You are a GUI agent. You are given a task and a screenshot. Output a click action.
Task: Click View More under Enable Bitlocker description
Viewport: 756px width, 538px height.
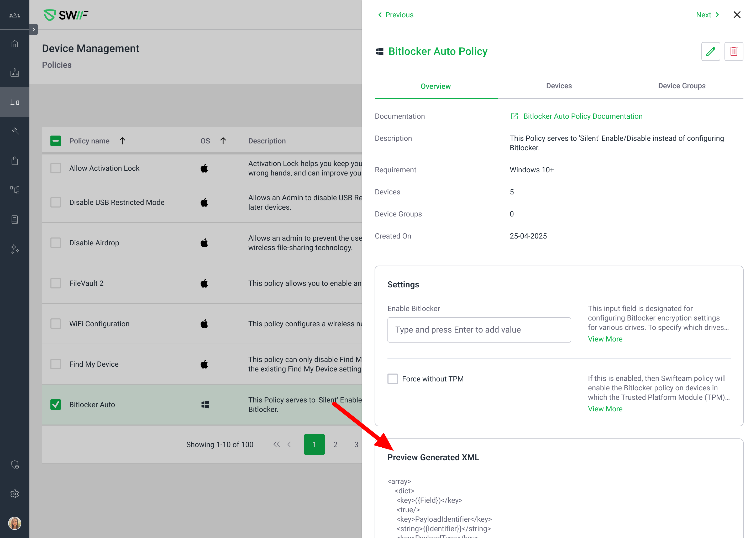point(605,339)
